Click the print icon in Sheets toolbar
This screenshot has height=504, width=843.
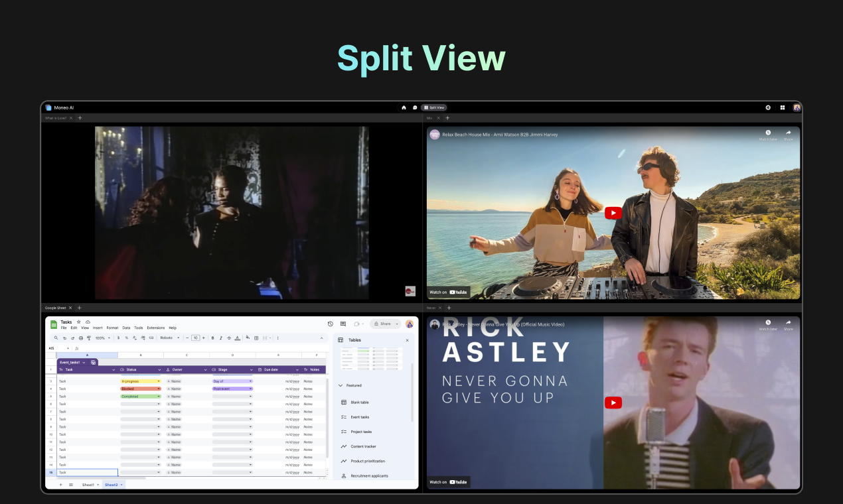tap(80, 338)
